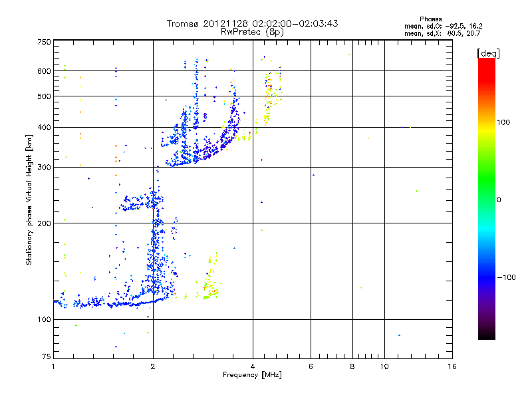Click the "Phases" heading text

coord(430,19)
